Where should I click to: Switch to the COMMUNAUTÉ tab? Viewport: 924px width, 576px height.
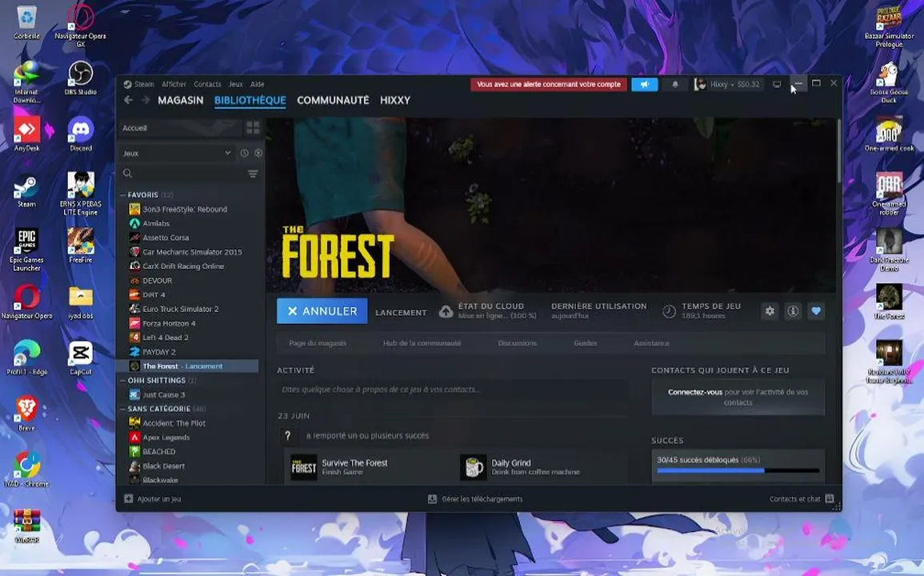(x=333, y=100)
